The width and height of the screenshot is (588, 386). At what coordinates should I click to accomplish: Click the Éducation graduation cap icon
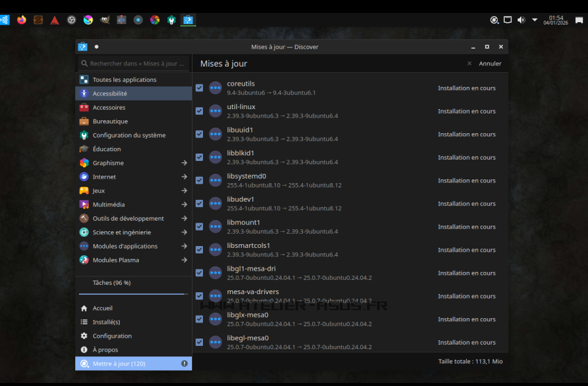coord(84,149)
